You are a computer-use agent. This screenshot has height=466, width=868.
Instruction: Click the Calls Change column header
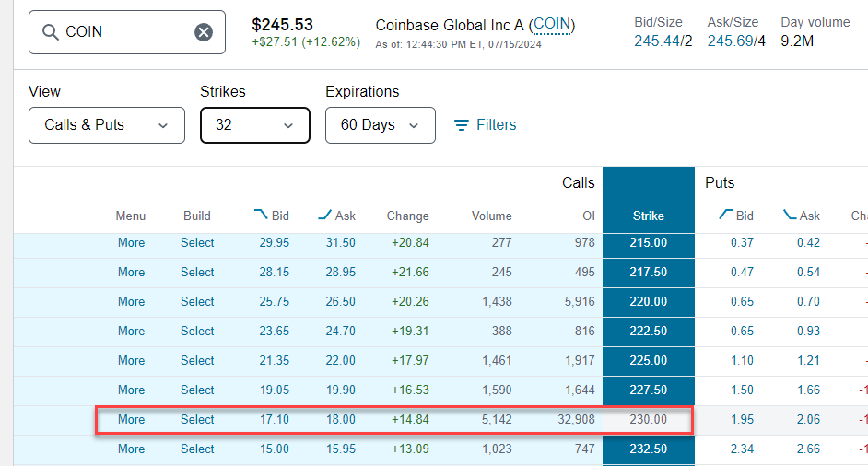407,216
